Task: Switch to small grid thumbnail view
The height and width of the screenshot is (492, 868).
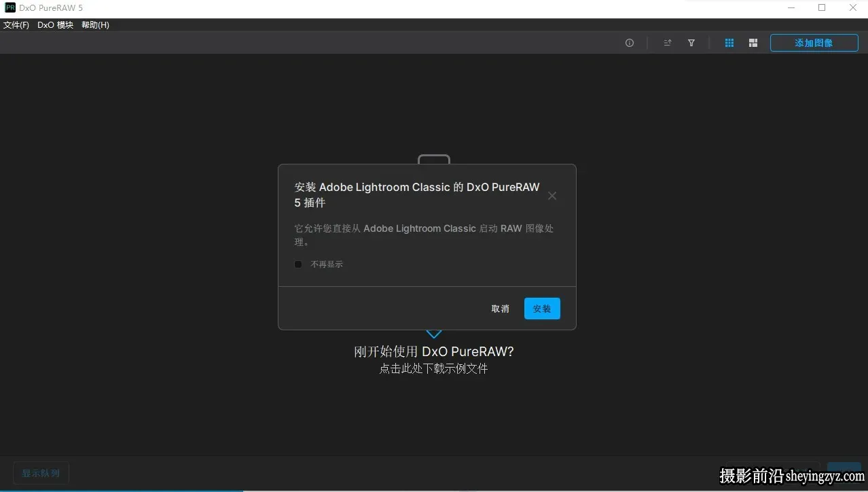Action: pos(729,43)
